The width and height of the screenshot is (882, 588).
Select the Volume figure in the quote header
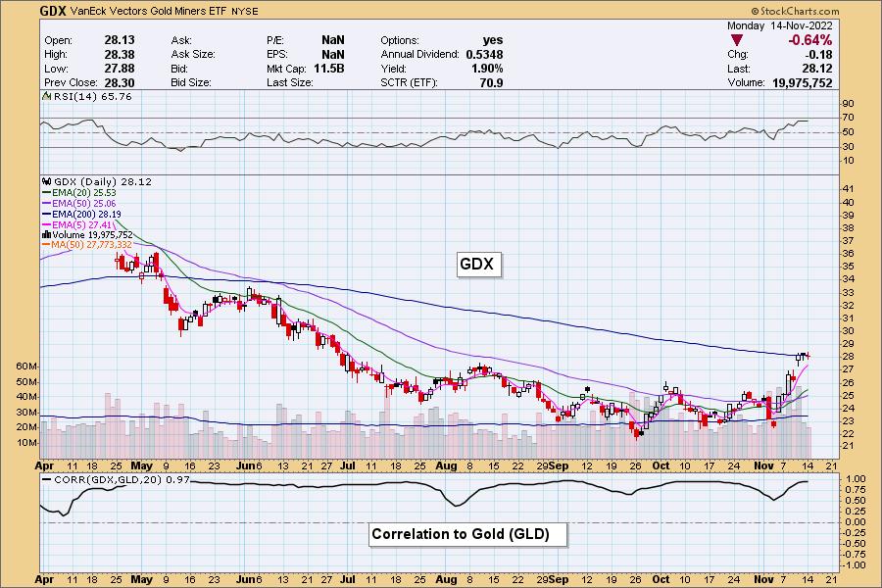[x=802, y=82]
